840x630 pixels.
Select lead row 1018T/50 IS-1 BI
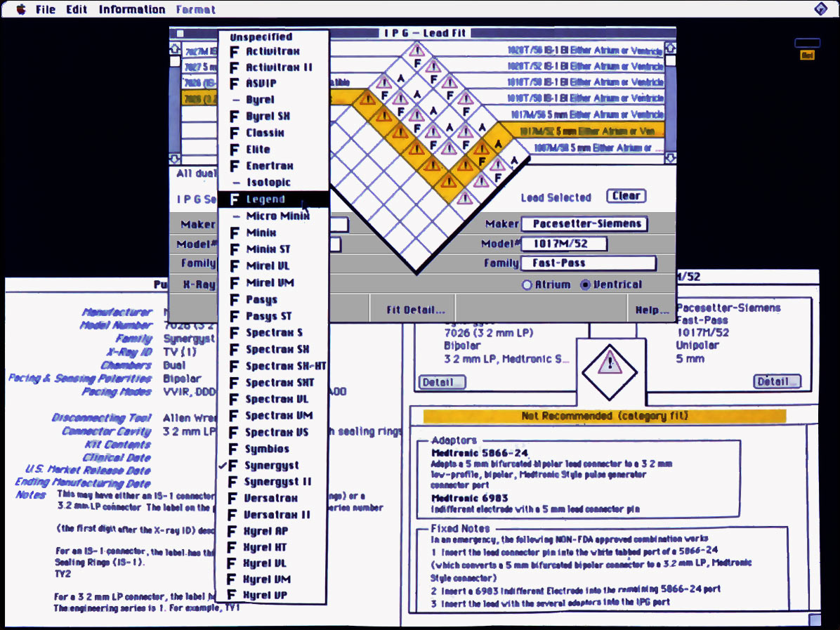[x=586, y=98]
